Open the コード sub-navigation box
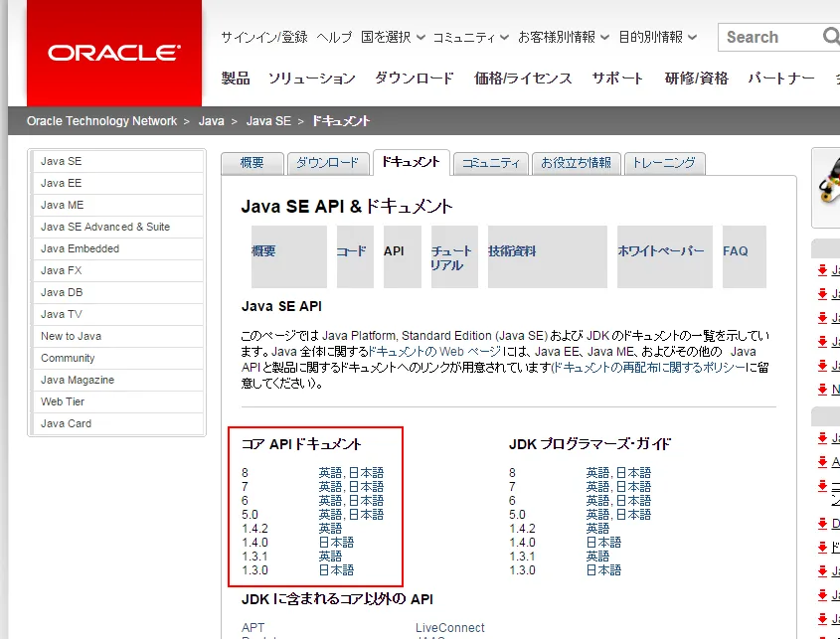The image size is (840, 639). [355, 256]
